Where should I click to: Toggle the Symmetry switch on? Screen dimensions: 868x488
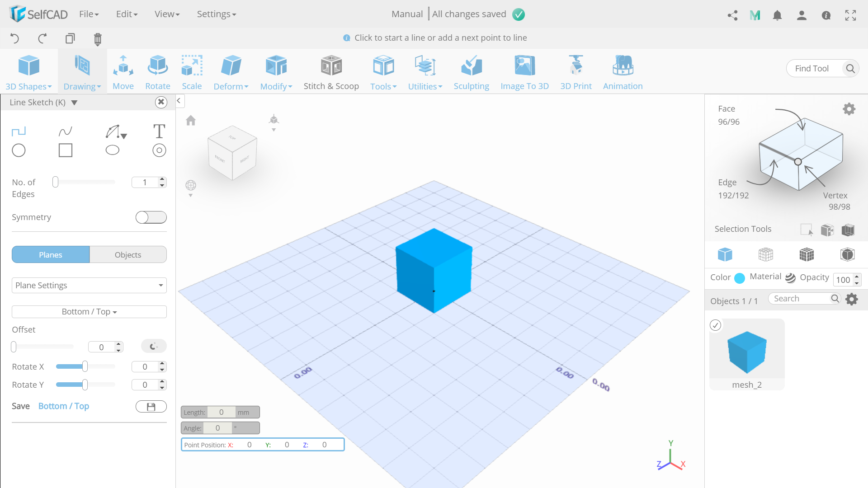[150, 217]
